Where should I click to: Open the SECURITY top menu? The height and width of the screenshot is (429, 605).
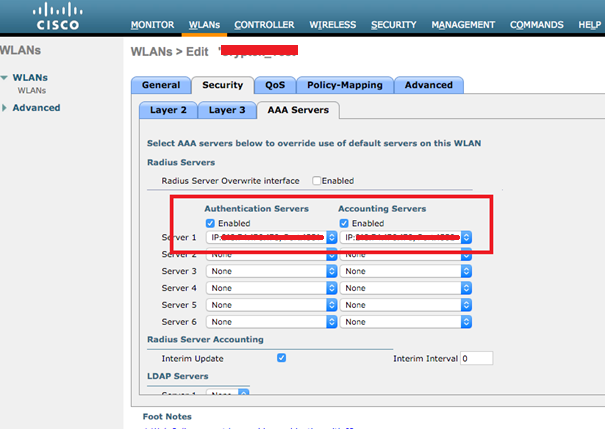coord(393,24)
